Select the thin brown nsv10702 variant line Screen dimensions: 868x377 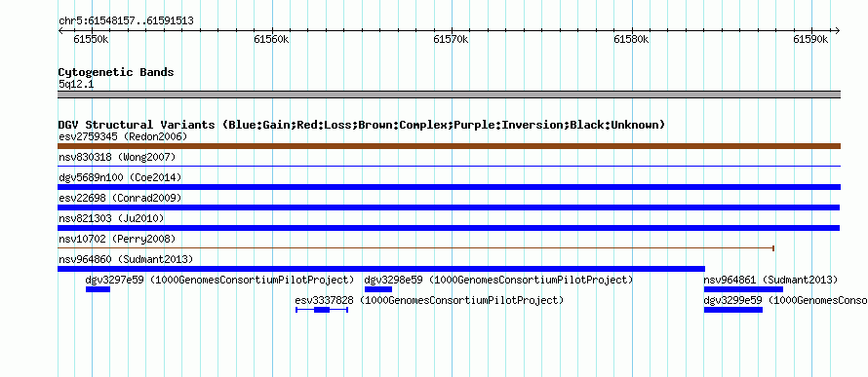(416, 248)
